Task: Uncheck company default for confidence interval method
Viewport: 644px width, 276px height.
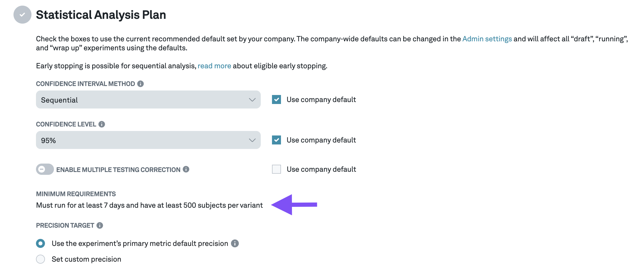Action: [276, 99]
